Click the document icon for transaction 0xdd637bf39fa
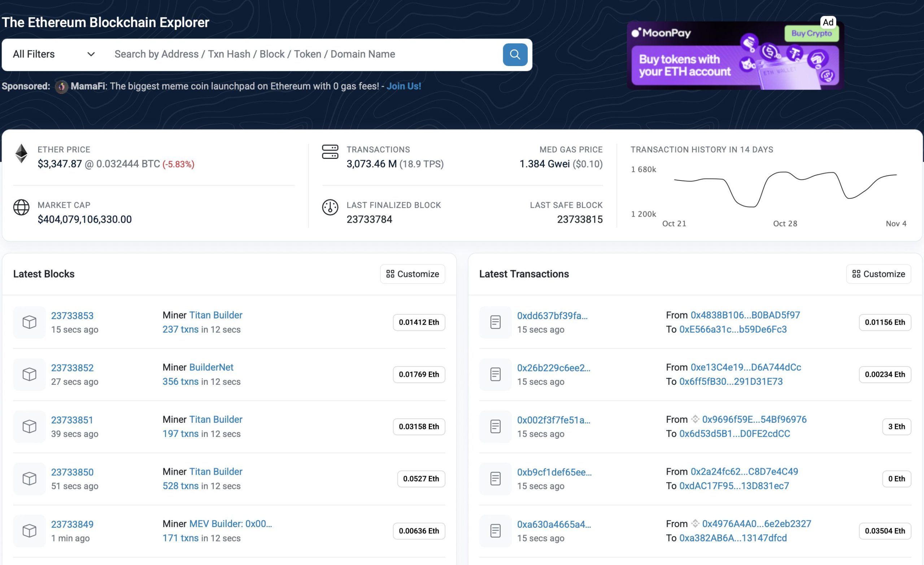 (495, 322)
